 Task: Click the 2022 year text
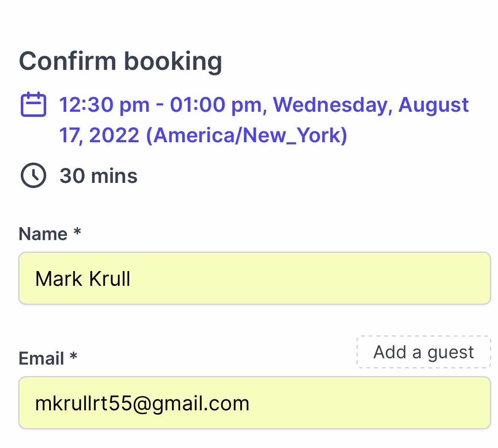[x=114, y=136]
